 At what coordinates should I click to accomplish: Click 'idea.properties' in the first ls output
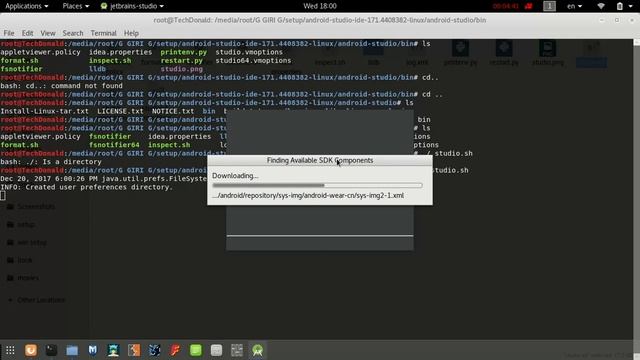tap(120, 52)
